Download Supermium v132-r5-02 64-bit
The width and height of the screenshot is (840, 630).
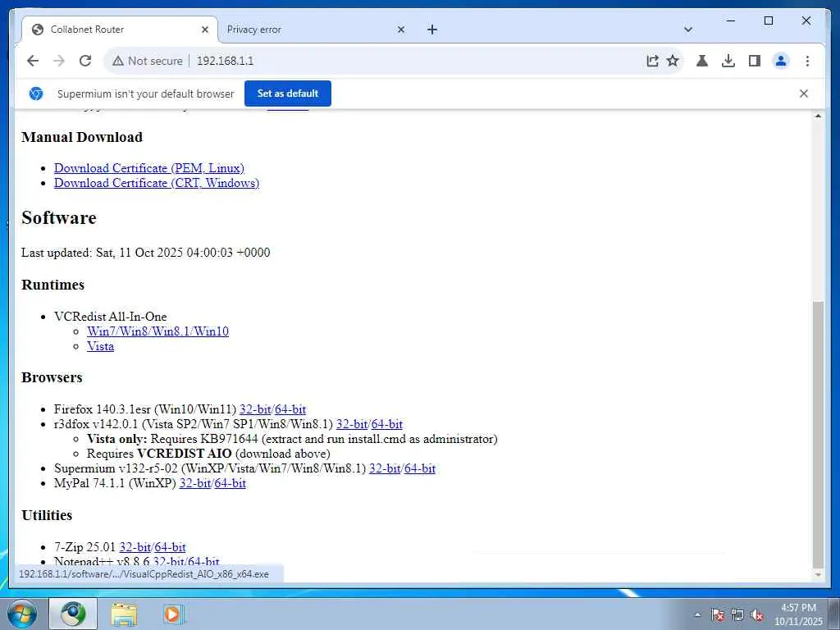420,468
